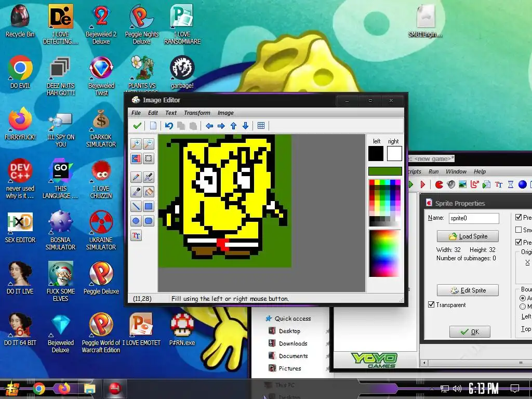
Task: Open Quick access in File Explorer sidebar
Action: (x=292, y=318)
